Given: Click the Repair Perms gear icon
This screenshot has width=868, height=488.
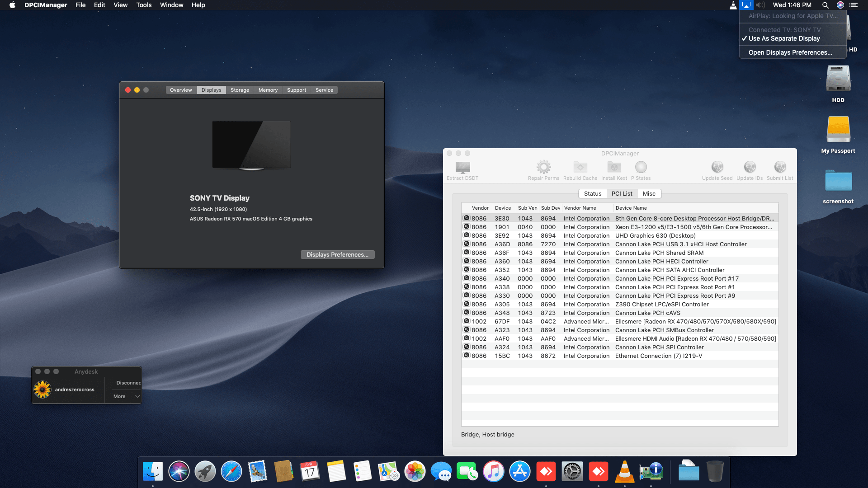Looking at the screenshot, I should tap(543, 168).
